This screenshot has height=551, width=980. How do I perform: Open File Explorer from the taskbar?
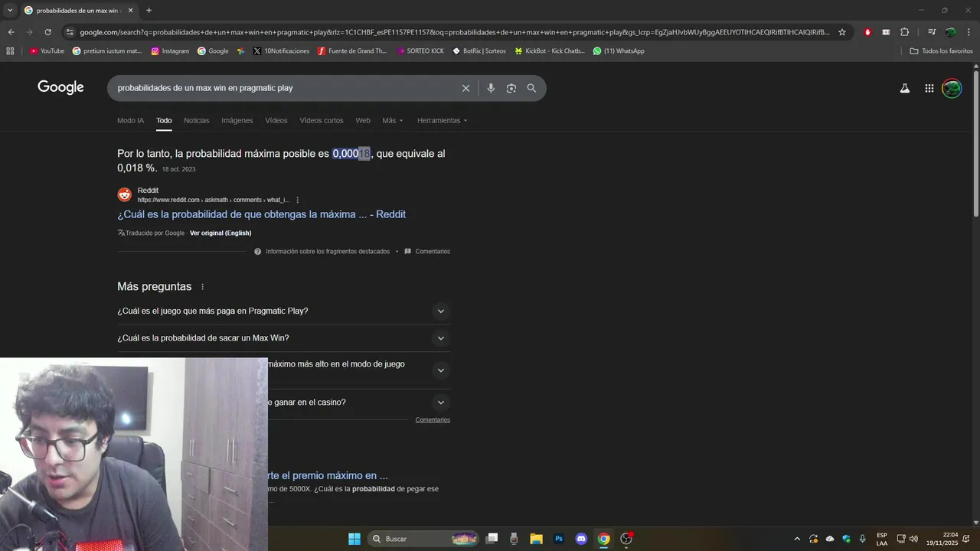point(536,539)
